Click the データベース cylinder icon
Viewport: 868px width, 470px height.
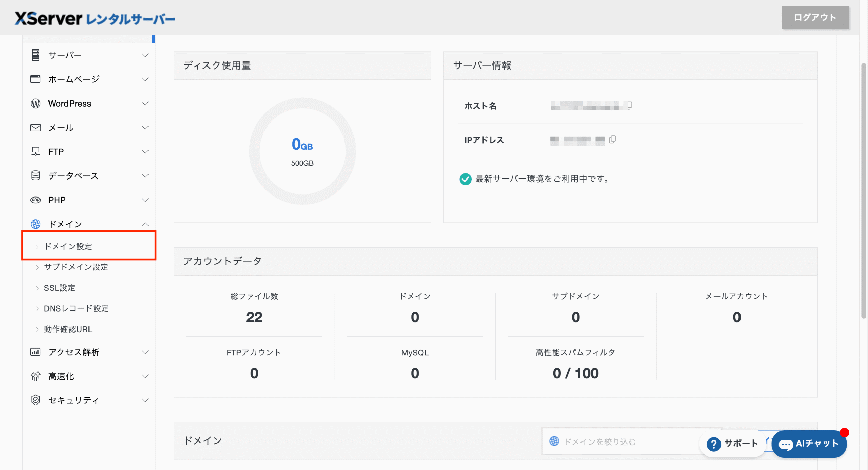pos(35,175)
